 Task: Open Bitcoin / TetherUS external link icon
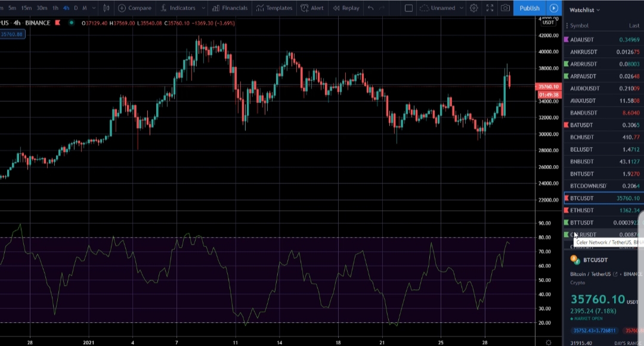click(615, 274)
